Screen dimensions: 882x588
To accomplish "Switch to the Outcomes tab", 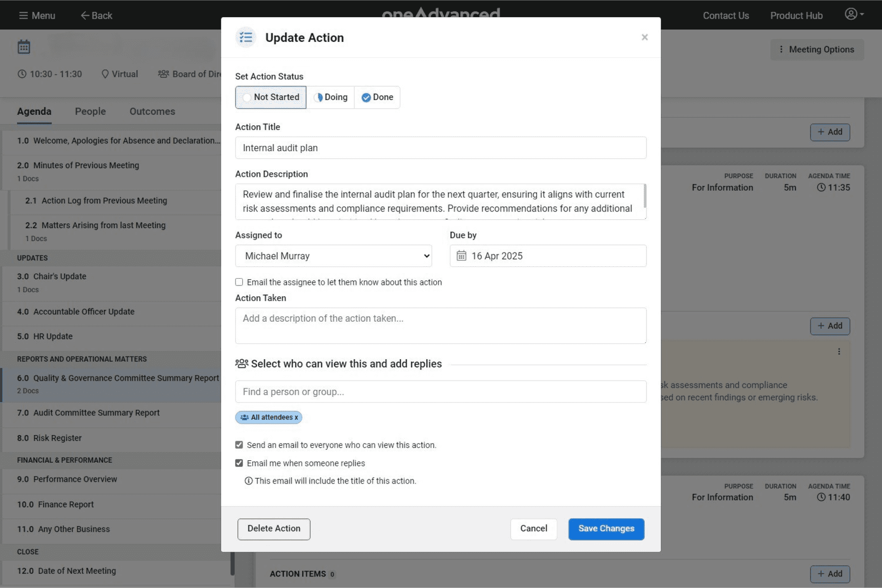I will 152,112.
